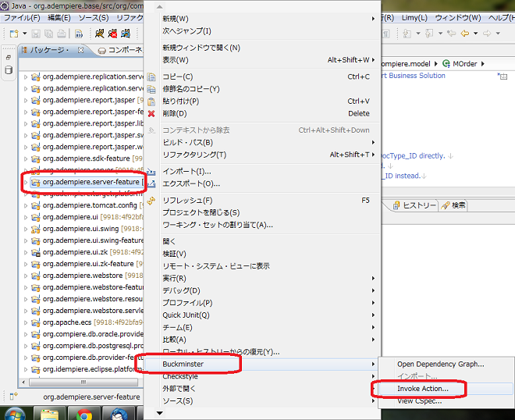Viewport: 515px width, 420px height.
Task: Open the ウィンドウ(W) menu
Action: [458, 18]
